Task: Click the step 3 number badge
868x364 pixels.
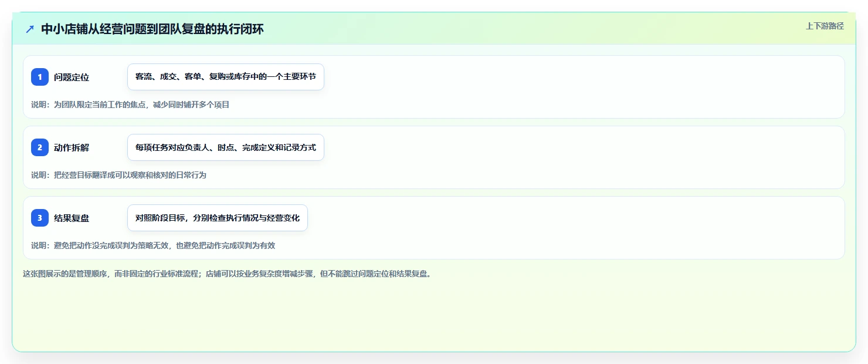Action: pyautogui.click(x=40, y=218)
